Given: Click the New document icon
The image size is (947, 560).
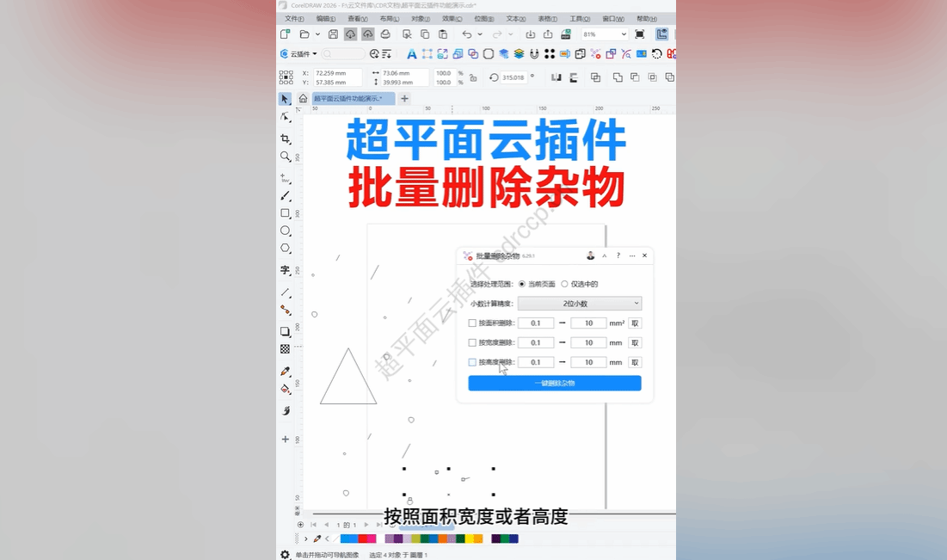Looking at the screenshot, I should click(x=285, y=34).
